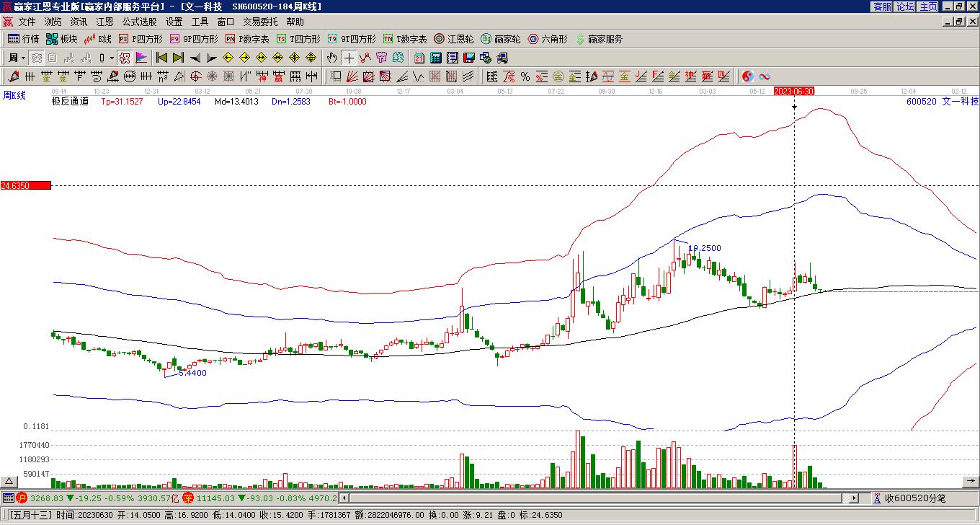
Task: Click the status bar table grid icon
Action: [8, 498]
